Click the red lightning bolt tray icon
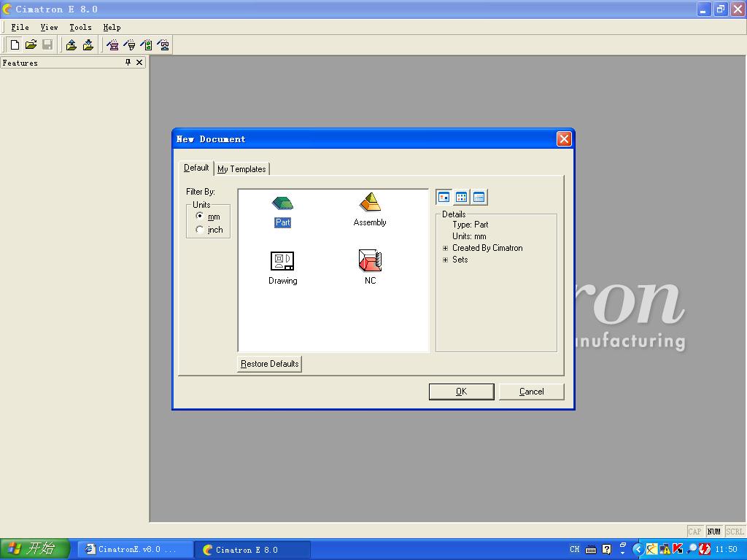Screen dimensions: 747x560 click(705, 550)
